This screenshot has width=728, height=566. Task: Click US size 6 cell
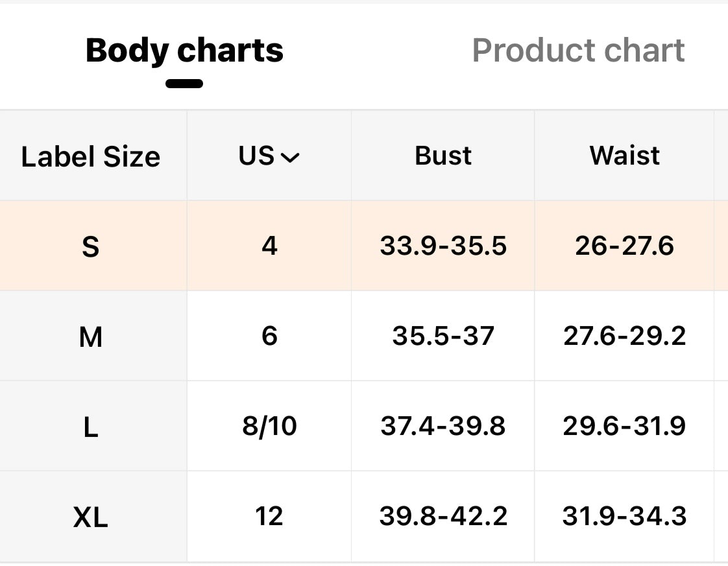point(269,336)
